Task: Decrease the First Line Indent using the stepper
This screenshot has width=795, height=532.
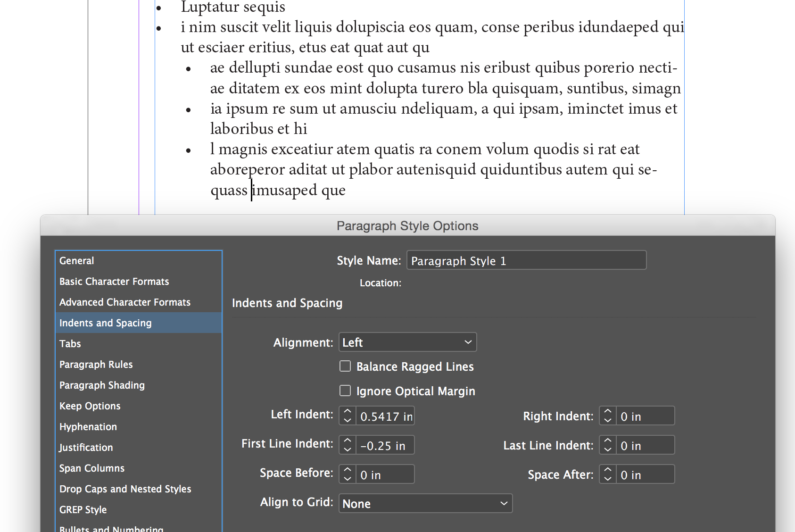Action: 347,449
